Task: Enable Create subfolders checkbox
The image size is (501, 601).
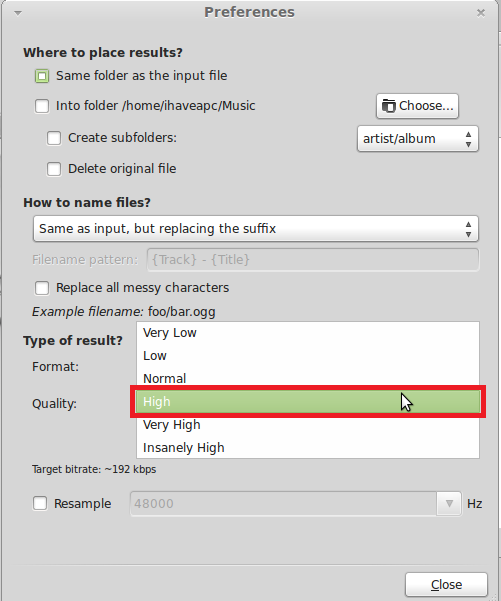Action: (x=54, y=138)
